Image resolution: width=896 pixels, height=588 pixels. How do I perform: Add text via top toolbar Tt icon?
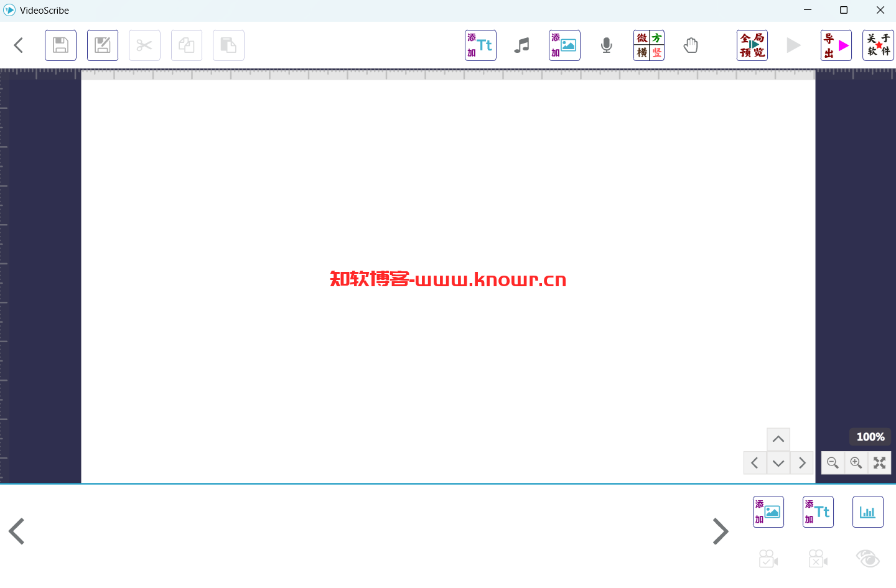(x=480, y=45)
